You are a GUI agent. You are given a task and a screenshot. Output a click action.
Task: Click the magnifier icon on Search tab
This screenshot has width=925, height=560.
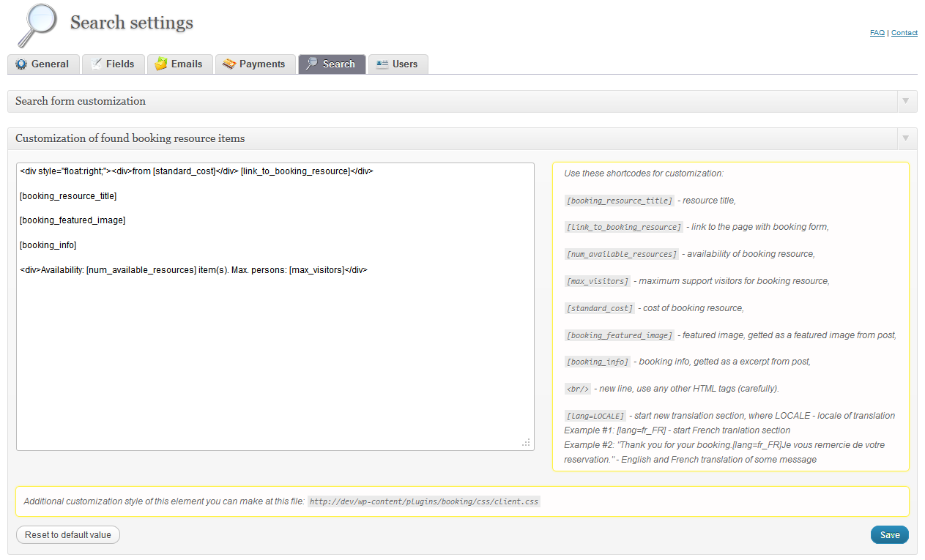pos(312,64)
